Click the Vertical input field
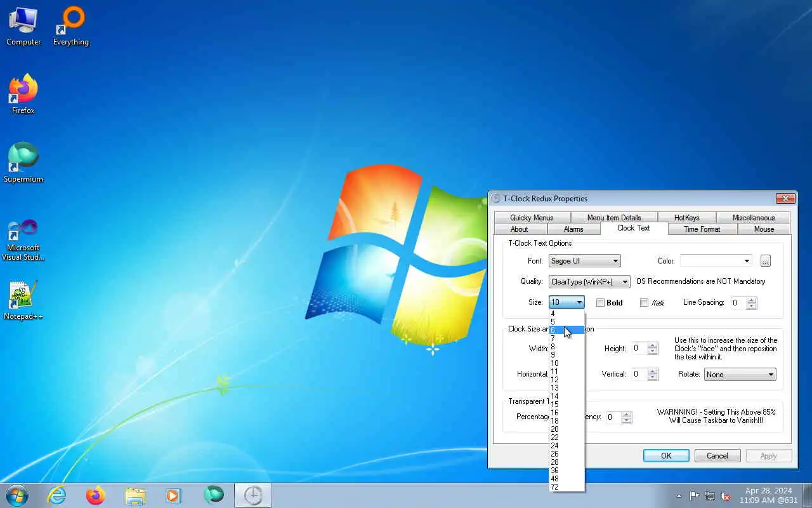812x508 pixels. coord(640,375)
